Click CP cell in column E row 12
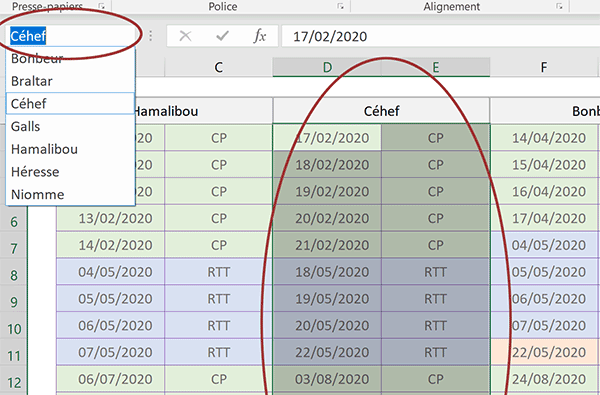The image size is (600, 395). [435, 379]
